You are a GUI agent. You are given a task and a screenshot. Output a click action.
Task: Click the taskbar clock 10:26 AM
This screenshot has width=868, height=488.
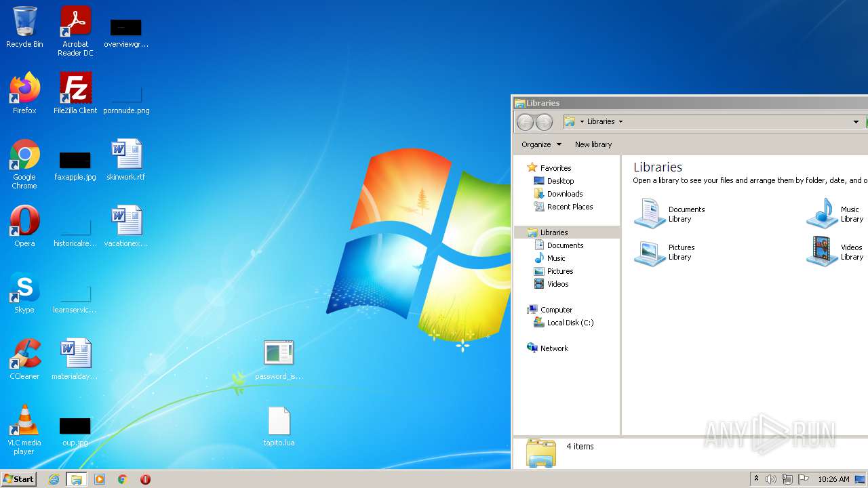(833, 479)
